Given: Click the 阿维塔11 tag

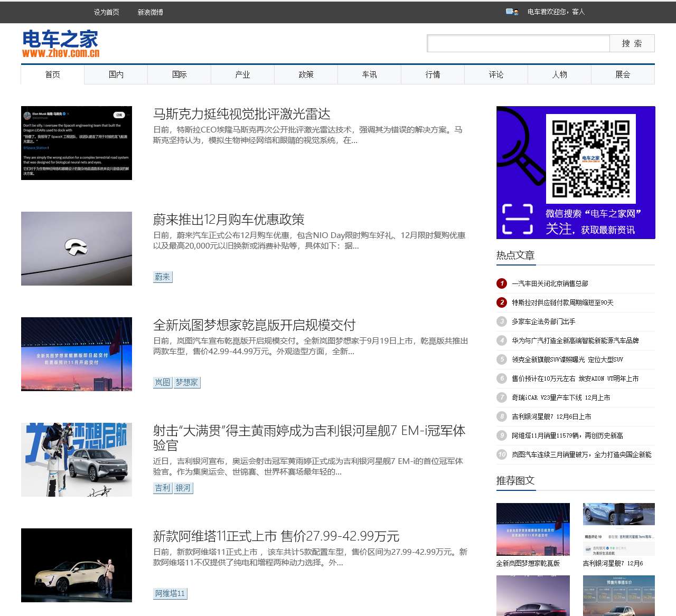Looking at the screenshot, I should 170,593.
